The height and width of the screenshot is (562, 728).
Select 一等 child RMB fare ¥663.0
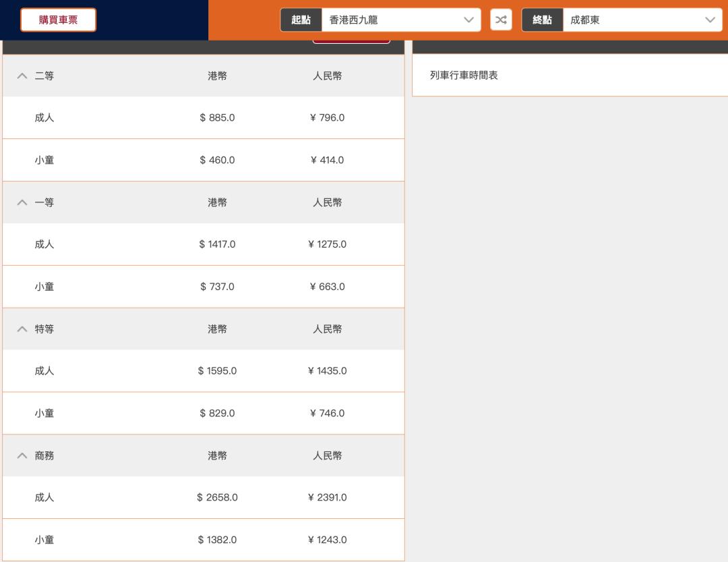pyautogui.click(x=327, y=287)
